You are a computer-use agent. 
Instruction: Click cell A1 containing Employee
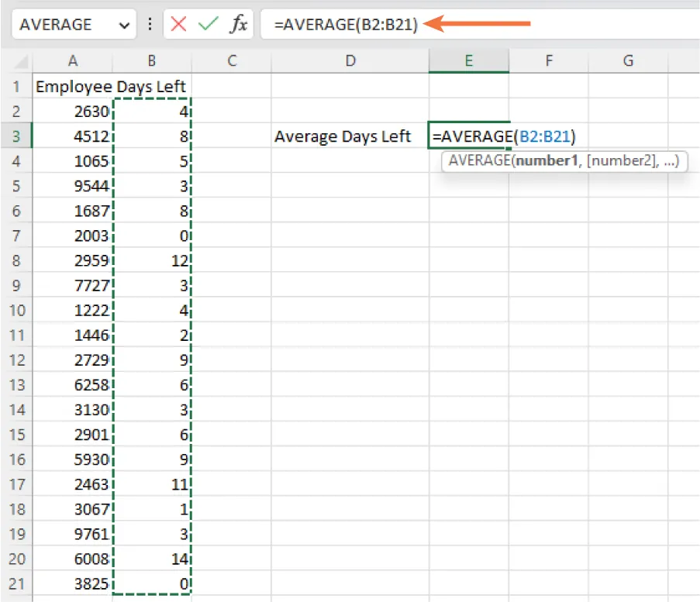click(x=73, y=87)
